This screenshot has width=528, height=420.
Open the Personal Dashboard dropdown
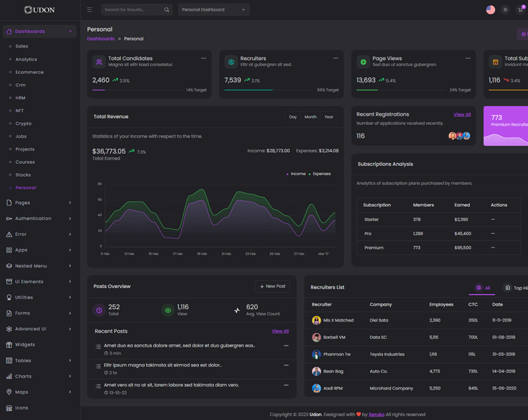[213, 10]
